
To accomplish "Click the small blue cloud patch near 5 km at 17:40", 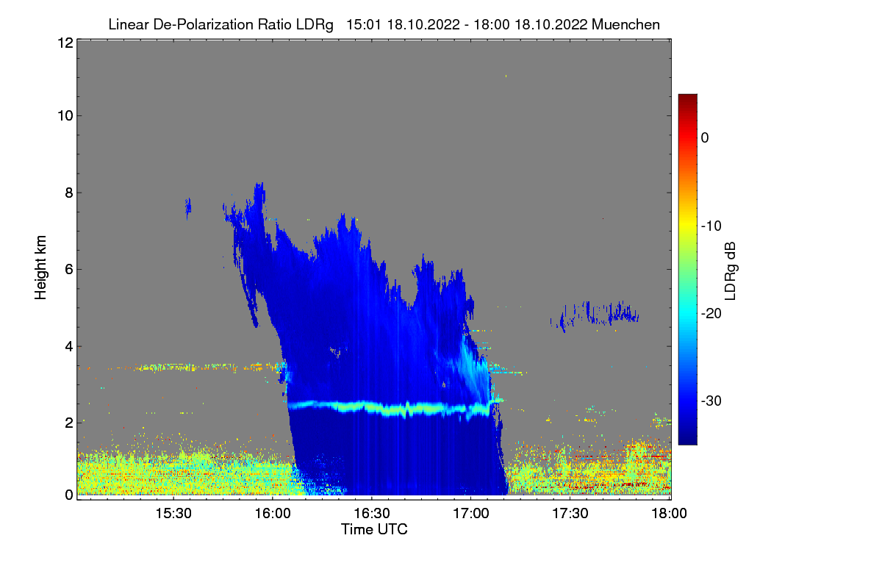I will click(x=595, y=315).
